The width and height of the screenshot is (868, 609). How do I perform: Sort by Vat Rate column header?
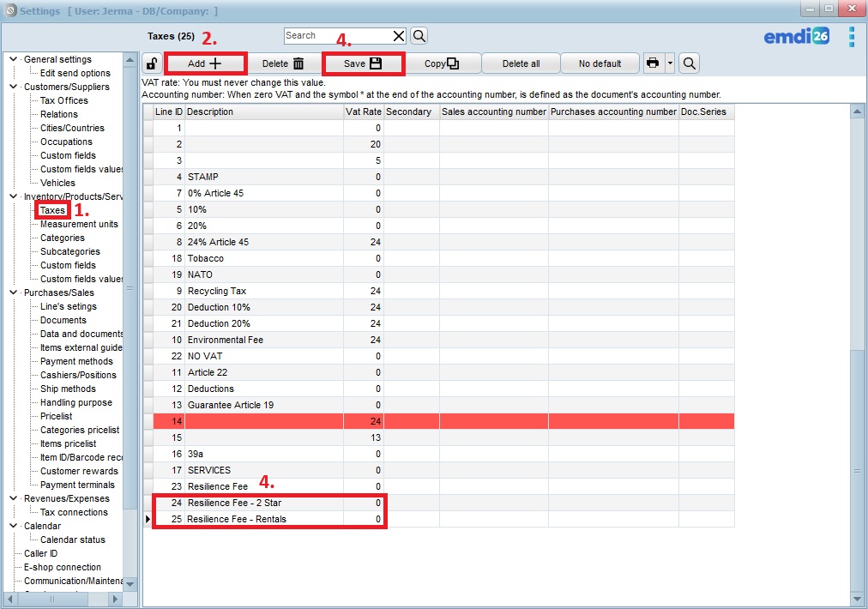coord(364,112)
